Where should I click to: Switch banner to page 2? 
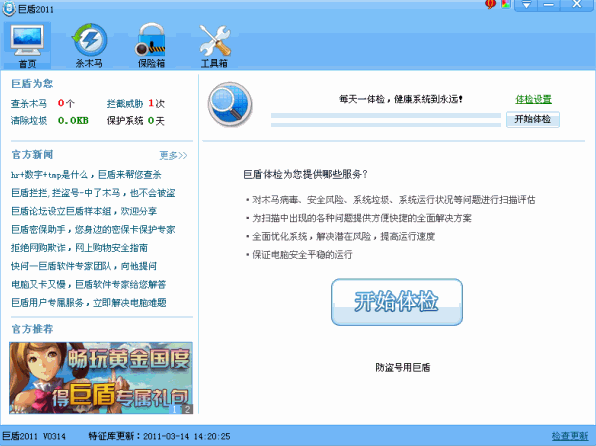pos(187,409)
